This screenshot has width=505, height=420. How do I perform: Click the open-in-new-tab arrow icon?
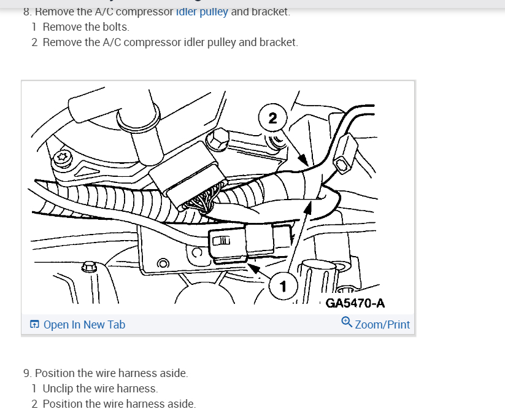click(34, 324)
